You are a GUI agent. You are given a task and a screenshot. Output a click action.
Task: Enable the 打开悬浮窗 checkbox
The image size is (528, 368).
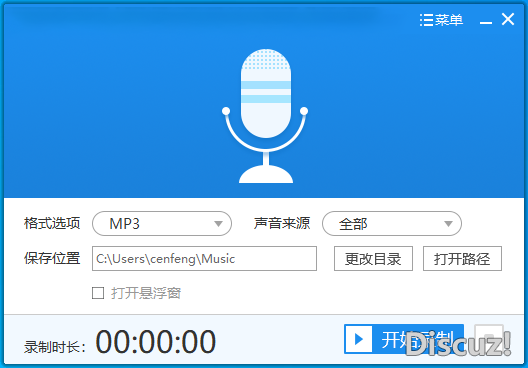pyautogui.click(x=98, y=293)
